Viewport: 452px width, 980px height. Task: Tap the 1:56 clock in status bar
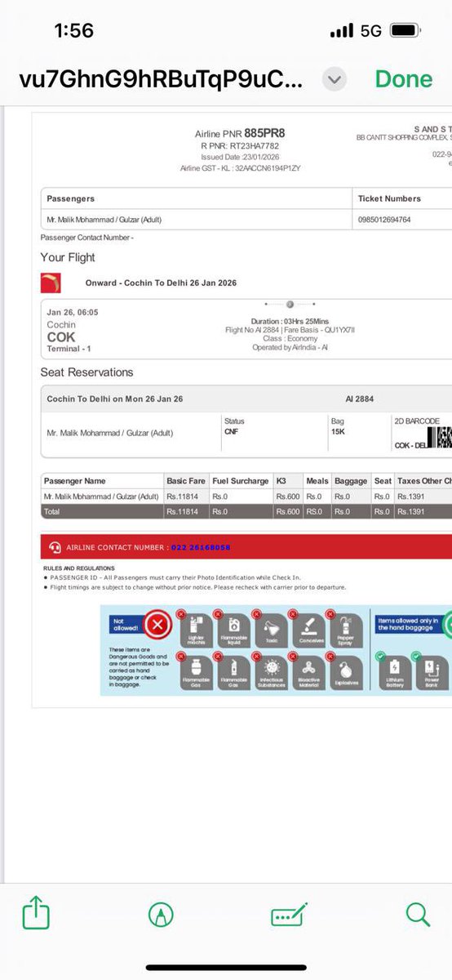(x=73, y=31)
